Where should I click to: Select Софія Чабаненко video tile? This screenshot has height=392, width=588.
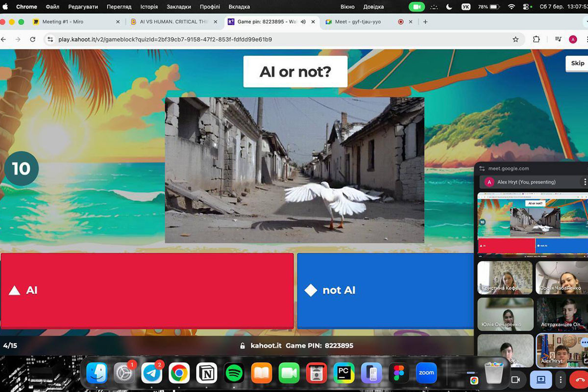coord(562,277)
